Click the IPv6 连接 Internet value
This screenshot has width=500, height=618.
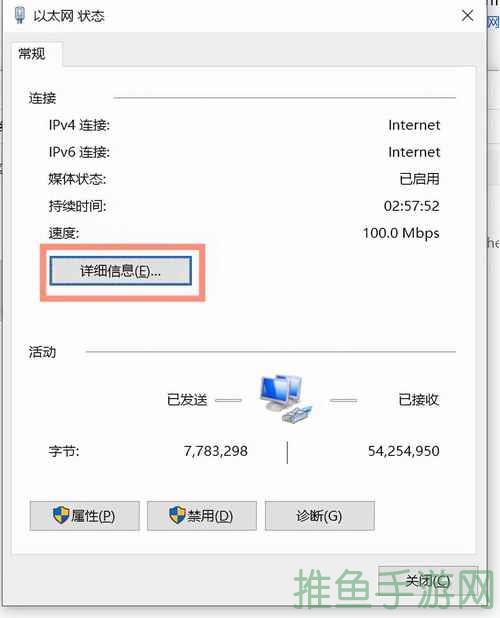click(414, 152)
